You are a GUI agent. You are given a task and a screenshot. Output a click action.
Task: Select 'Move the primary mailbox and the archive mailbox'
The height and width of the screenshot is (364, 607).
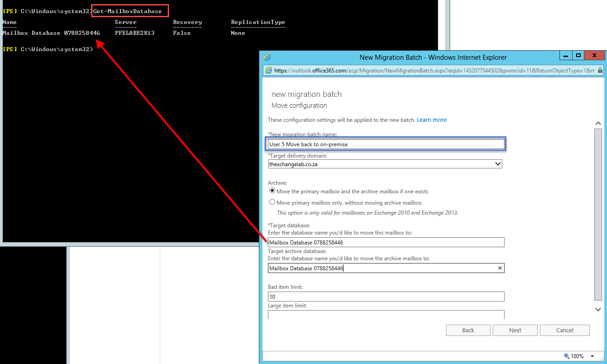click(x=272, y=191)
